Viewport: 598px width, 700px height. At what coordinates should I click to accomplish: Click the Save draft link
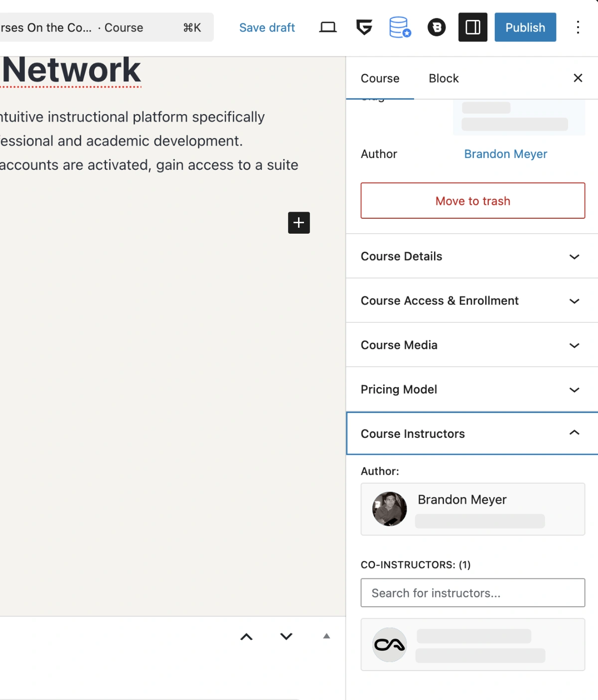(267, 27)
